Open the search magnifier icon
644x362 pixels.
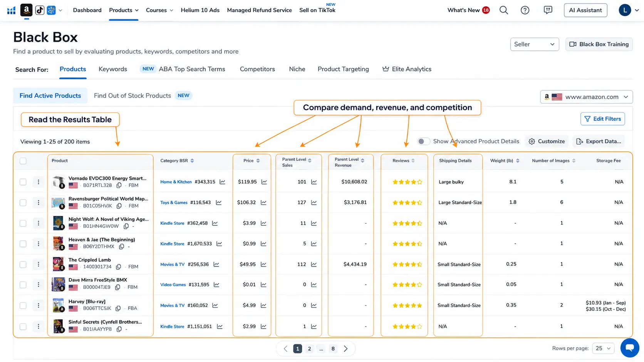tap(504, 10)
